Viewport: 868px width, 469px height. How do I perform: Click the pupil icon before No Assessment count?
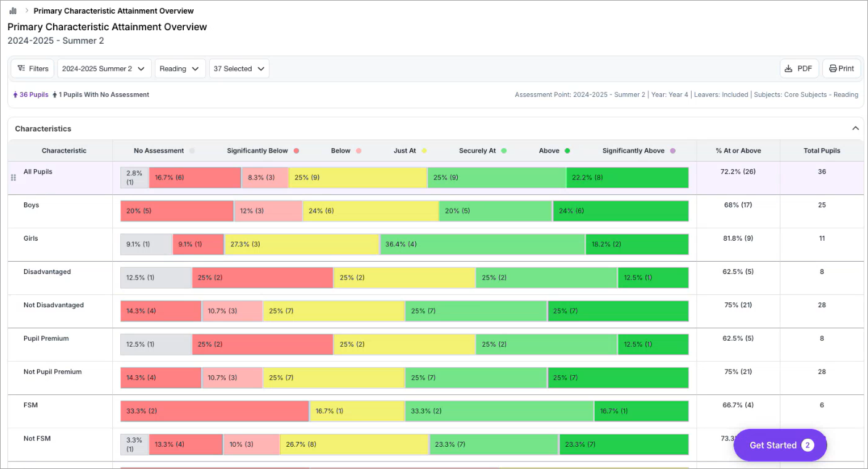pos(56,94)
